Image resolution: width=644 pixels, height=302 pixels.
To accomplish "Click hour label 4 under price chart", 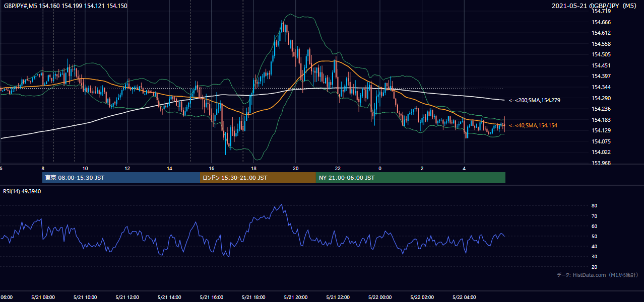I will (x=465, y=169).
